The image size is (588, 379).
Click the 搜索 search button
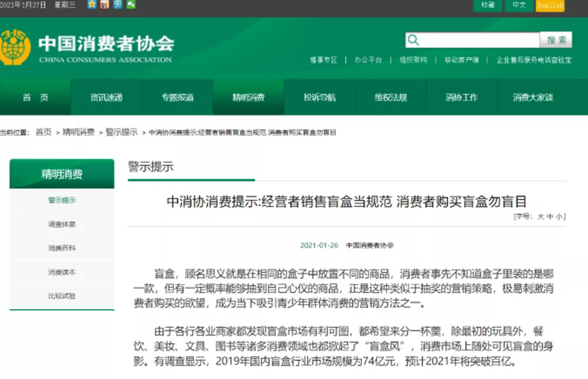[x=556, y=40]
